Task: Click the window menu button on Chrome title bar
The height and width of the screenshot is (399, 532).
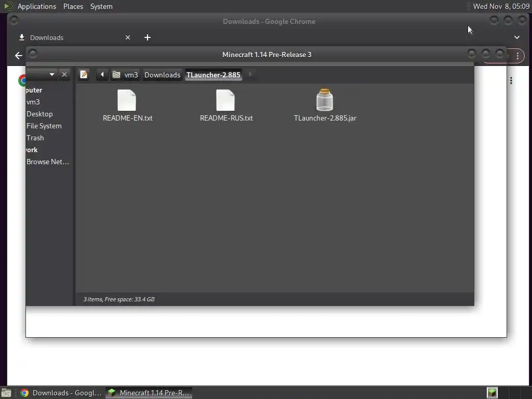Action: point(14,21)
